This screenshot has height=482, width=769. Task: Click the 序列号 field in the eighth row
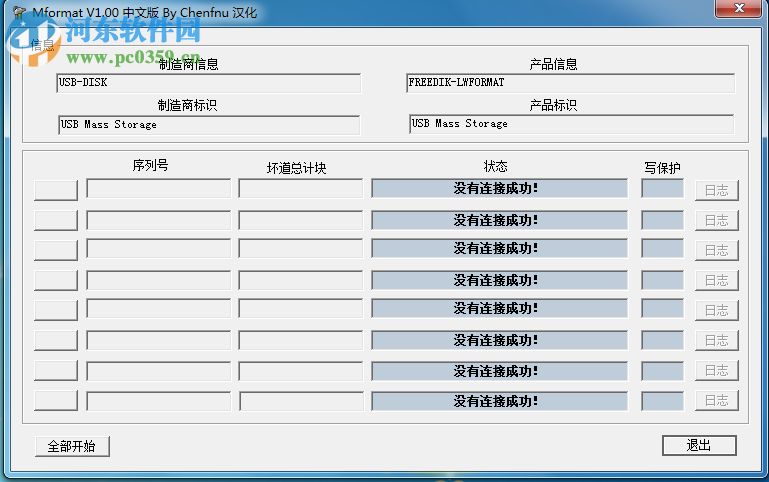[x=158, y=401]
